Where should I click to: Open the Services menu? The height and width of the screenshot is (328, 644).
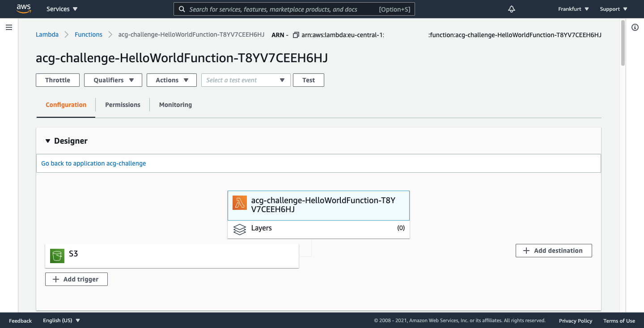point(62,9)
